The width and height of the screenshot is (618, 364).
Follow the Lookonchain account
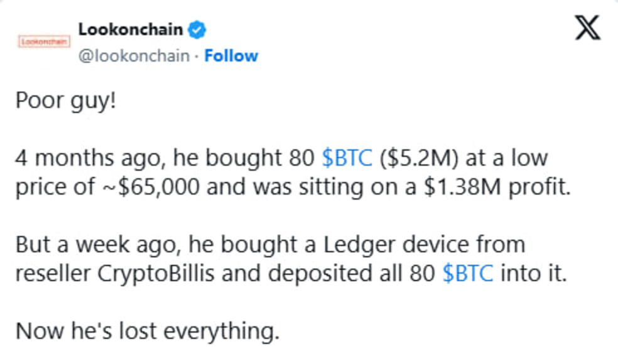pyautogui.click(x=231, y=56)
